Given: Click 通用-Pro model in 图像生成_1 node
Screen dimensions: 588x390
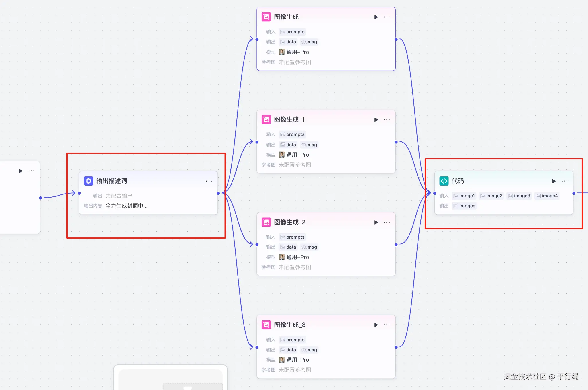Looking at the screenshot, I should tap(294, 155).
